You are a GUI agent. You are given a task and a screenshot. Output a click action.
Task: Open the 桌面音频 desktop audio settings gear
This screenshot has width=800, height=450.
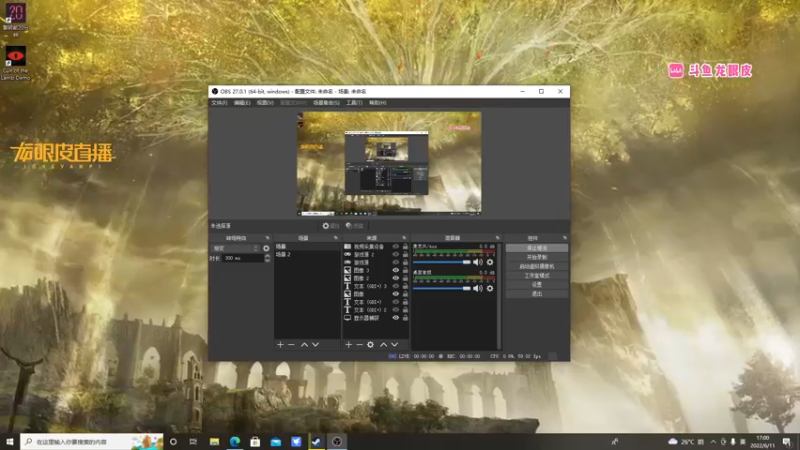coord(490,288)
